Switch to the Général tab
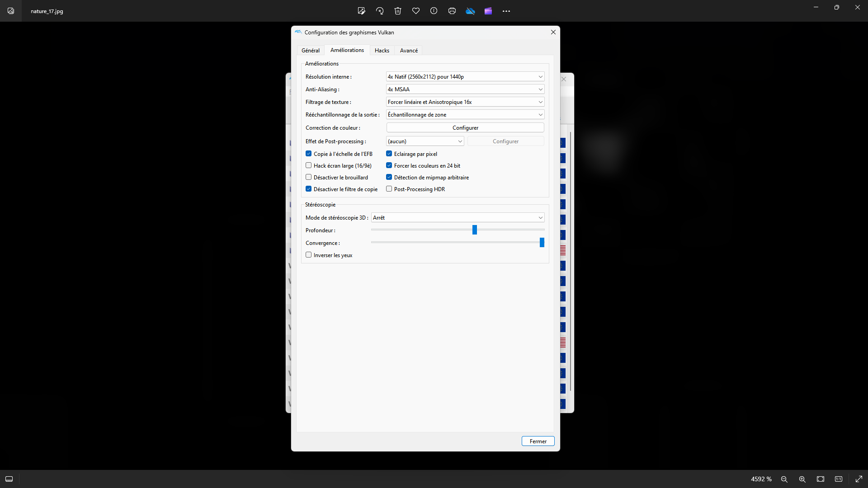 [x=311, y=51]
